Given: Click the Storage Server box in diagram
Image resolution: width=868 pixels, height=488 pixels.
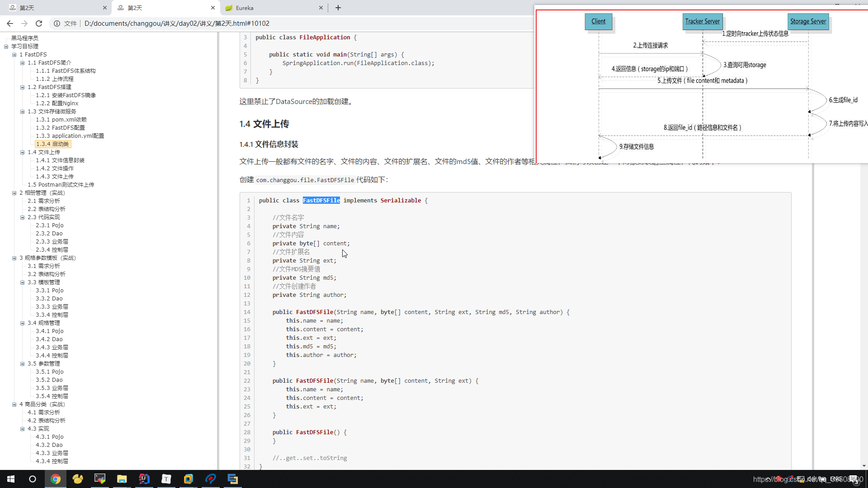Looking at the screenshot, I should pos(808,22).
